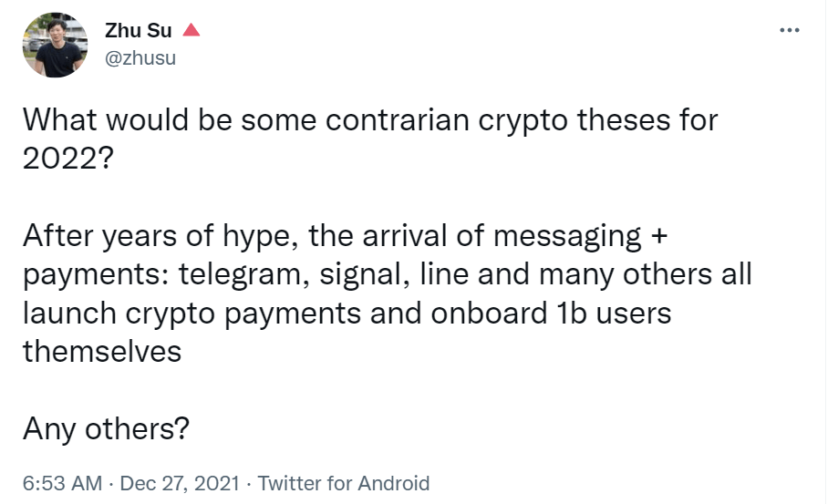The image size is (828, 504).
Task: Open Zhu Su's profile picture
Action: click(x=55, y=45)
